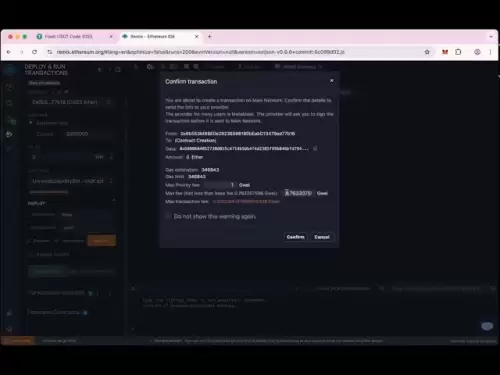Tick the Publish to IPFS checkbox
The image size is (500, 375).
(31, 254)
